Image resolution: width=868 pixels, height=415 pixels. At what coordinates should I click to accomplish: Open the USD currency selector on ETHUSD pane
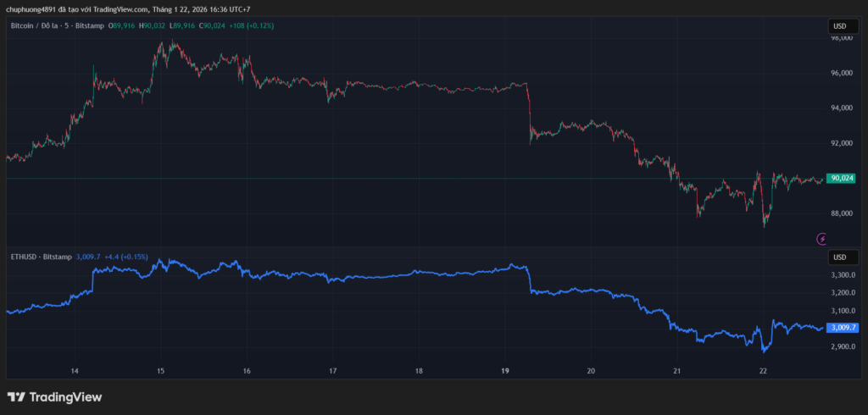[x=841, y=257]
